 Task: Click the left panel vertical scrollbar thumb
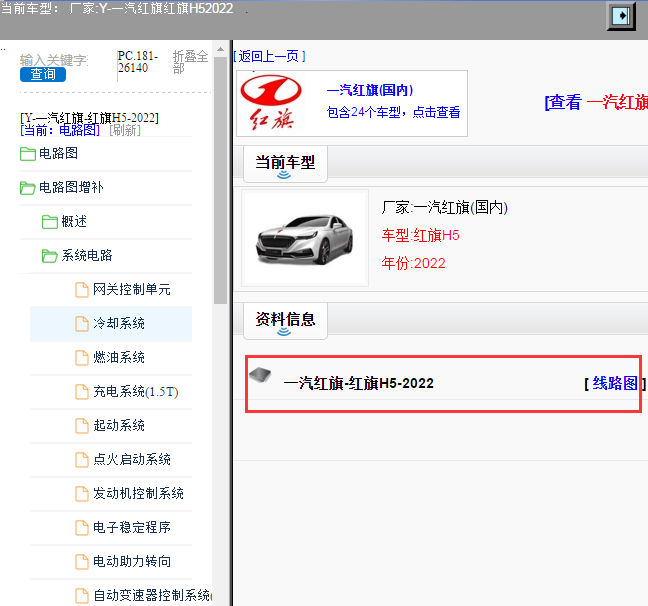(x=220, y=181)
